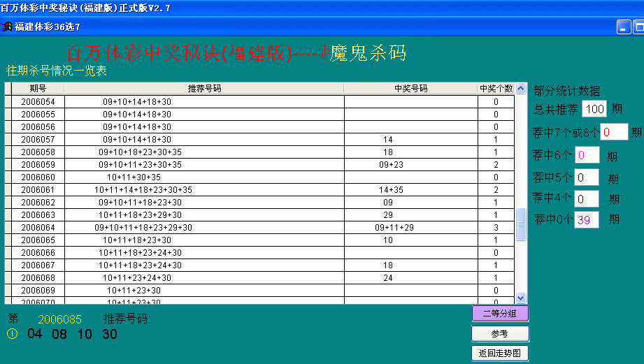Return via the 返回走势图 button
This screenshot has height=364, width=644.
(x=499, y=354)
